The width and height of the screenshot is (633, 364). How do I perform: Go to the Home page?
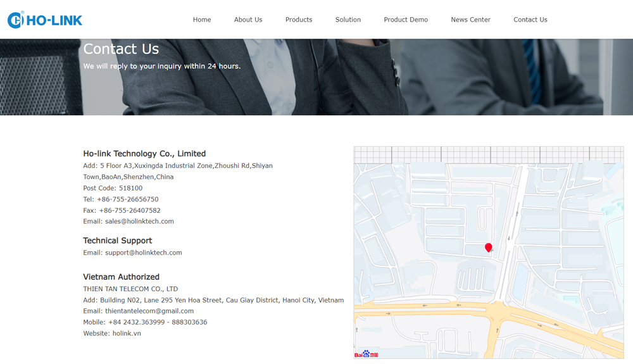[x=202, y=20]
